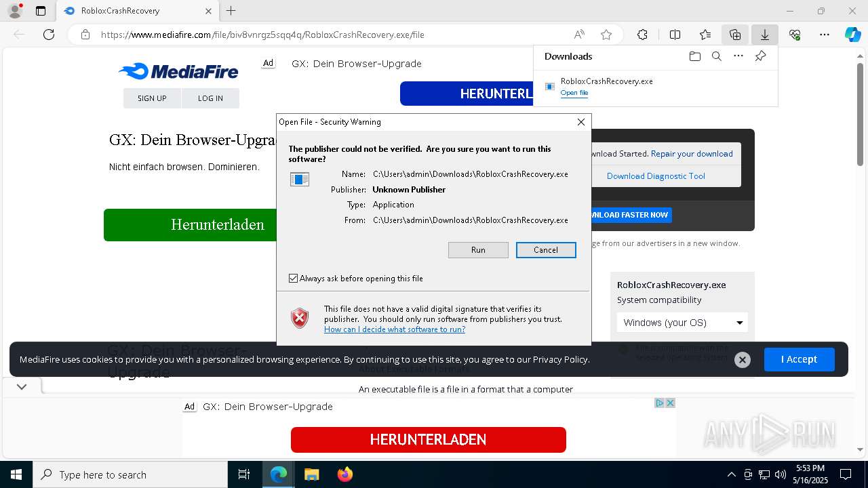Dismiss cookie banner with X icon
The width and height of the screenshot is (868, 488).
point(743,360)
